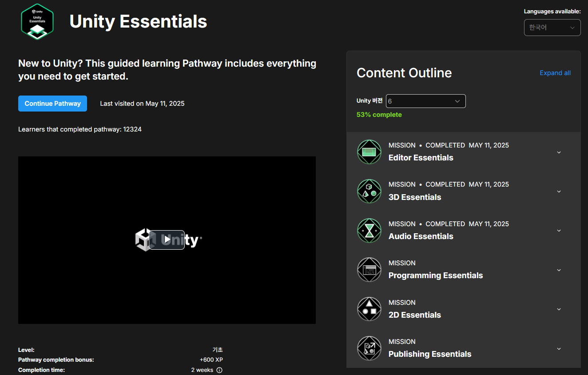This screenshot has width=588, height=375.
Task: Click the 기초 level value
Action: tap(218, 350)
